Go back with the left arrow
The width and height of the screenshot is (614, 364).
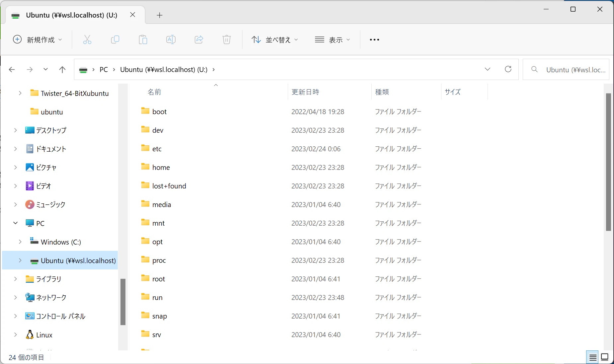click(x=12, y=69)
